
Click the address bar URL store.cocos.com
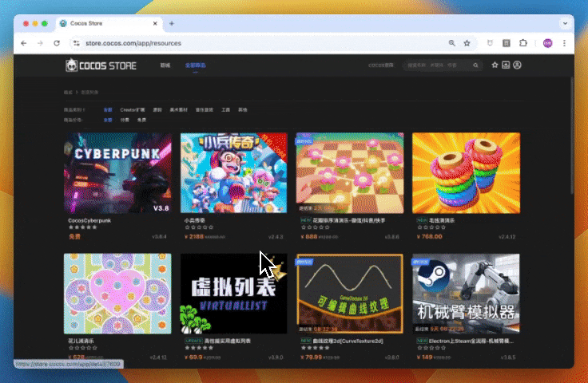coord(133,43)
